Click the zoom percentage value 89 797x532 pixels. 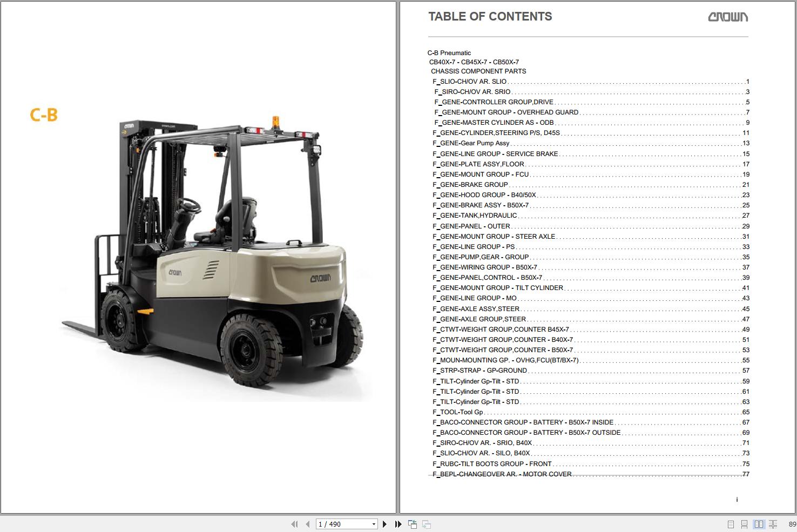pos(792,524)
